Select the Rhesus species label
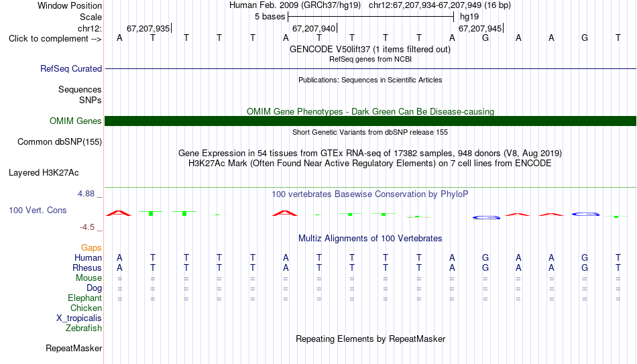 [87, 268]
